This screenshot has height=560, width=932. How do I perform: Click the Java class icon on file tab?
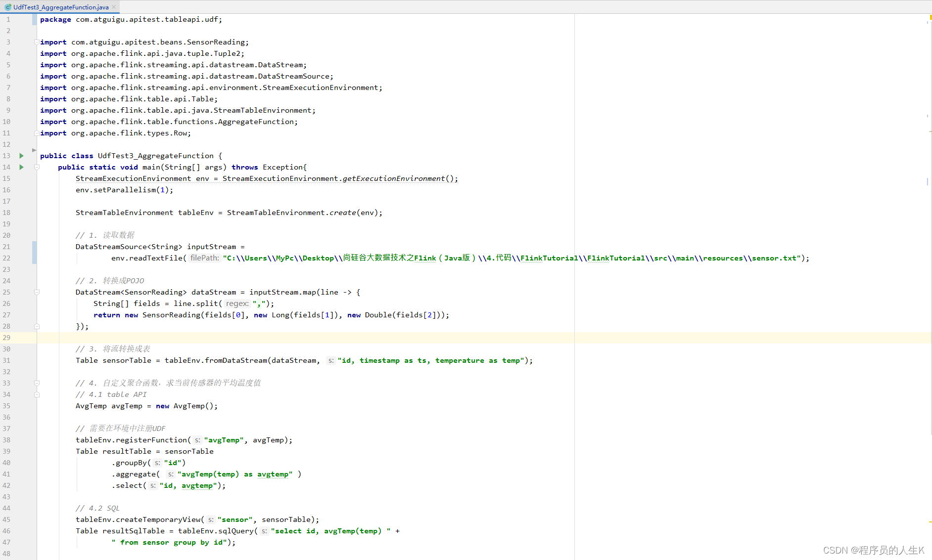(x=8, y=7)
